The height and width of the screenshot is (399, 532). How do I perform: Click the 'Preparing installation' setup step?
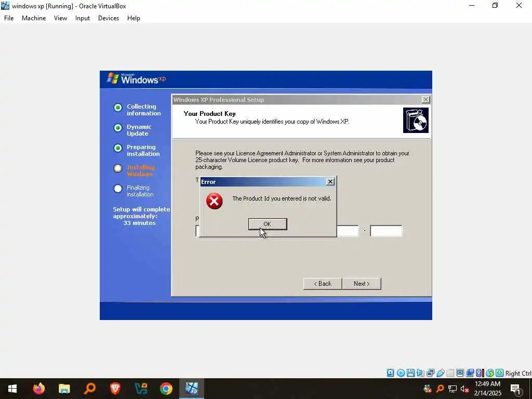143,150
